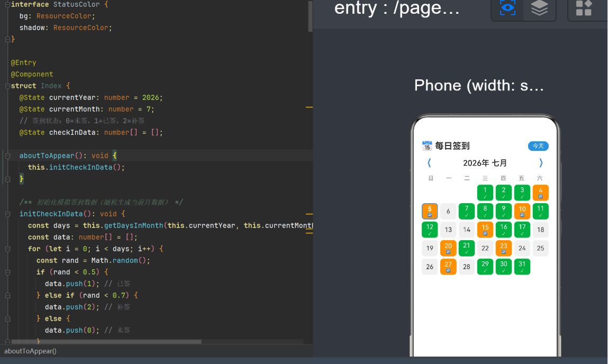Click the this.initCheckInData() call
This screenshot has width=608, height=364.
click(76, 168)
